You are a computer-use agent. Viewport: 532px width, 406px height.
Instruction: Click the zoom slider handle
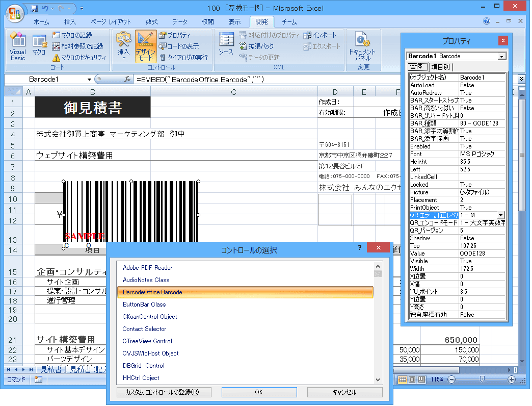click(482, 379)
